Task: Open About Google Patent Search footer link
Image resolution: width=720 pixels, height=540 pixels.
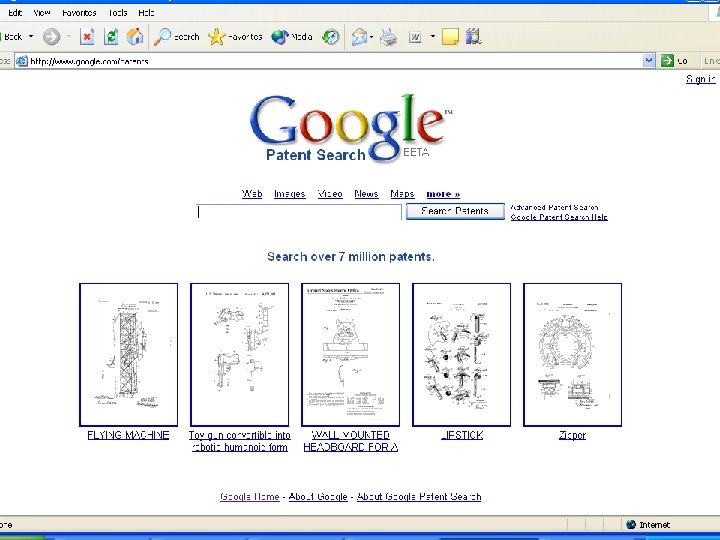Action: (x=419, y=496)
